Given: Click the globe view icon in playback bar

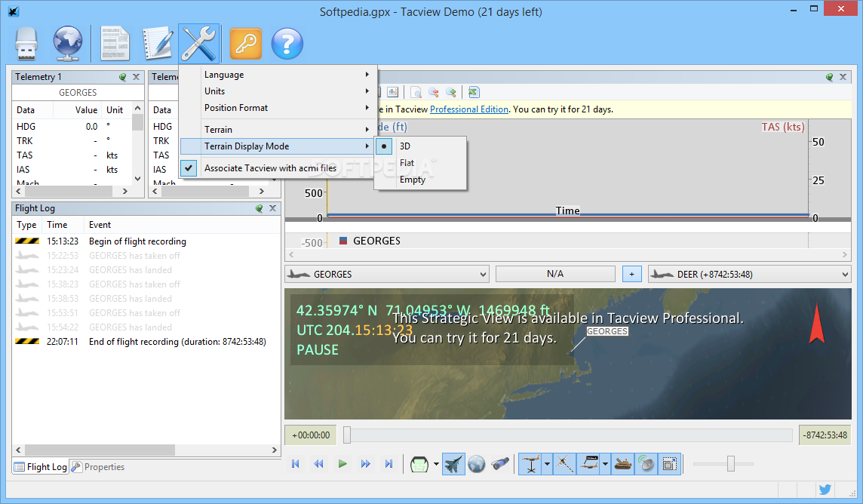Looking at the screenshot, I should point(477,464).
